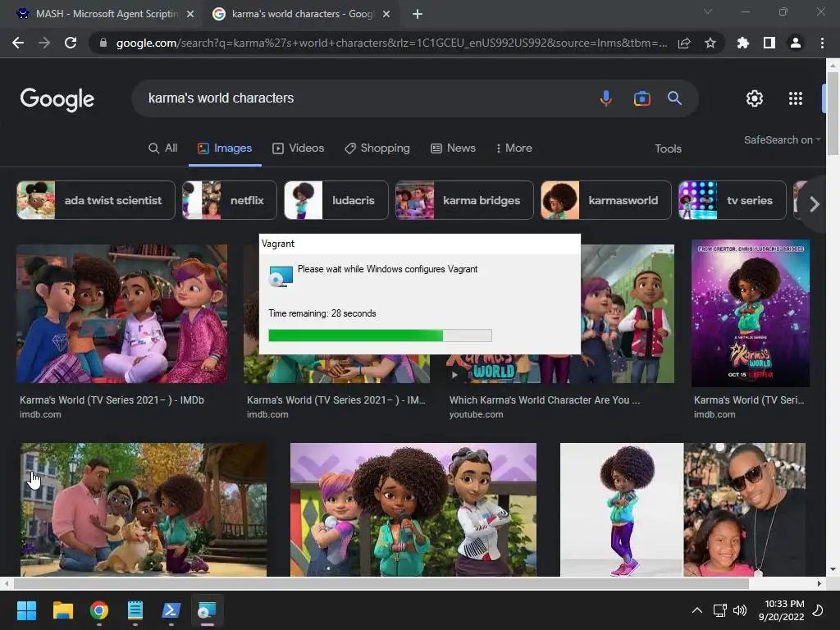Click the horizontal scrollbar right arrow
The height and width of the screenshot is (630, 840).
819,583
